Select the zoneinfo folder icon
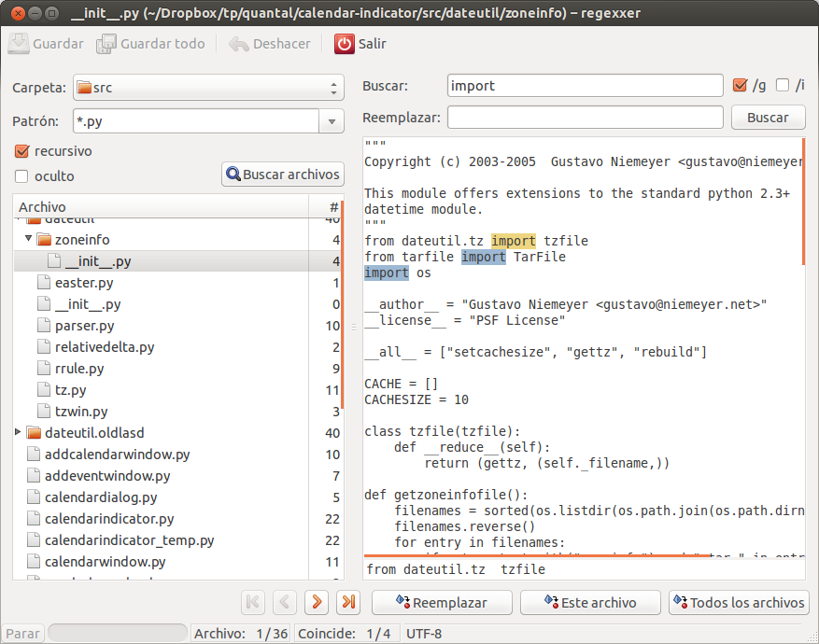Screen dimensions: 819x644 (44, 240)
